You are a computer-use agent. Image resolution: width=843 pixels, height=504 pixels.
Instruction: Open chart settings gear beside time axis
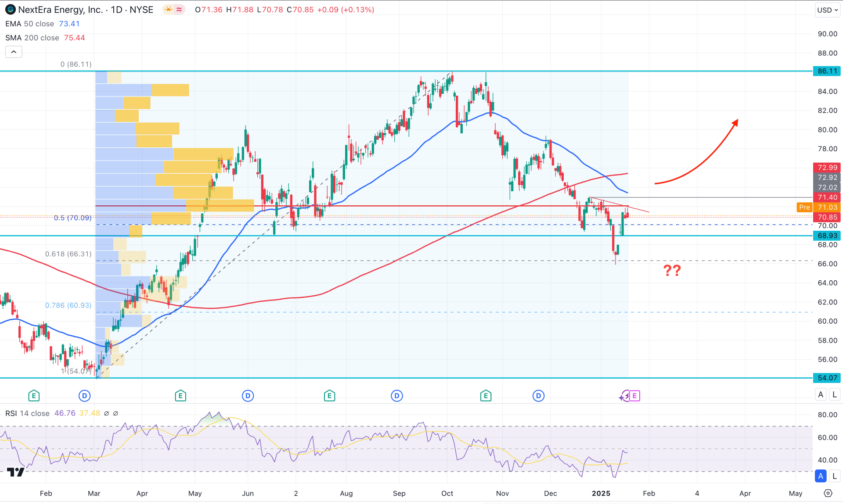tap(828, 493)
